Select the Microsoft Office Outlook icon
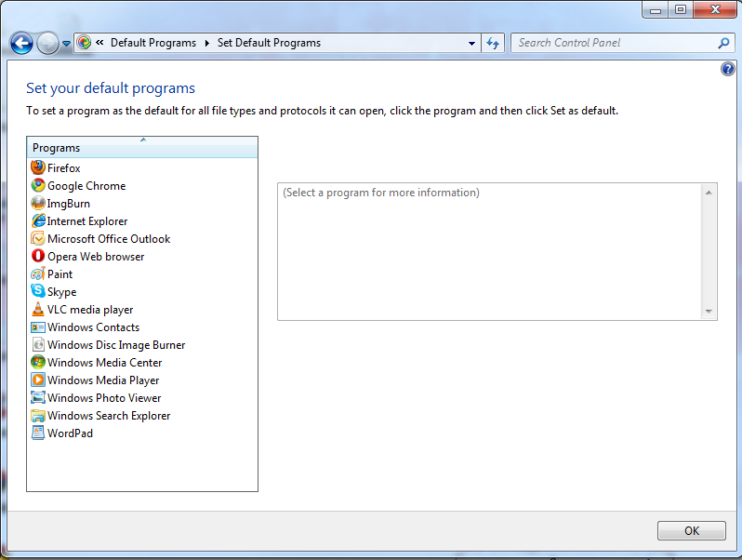Screen dimensions: 742x560 pos(38,238)
